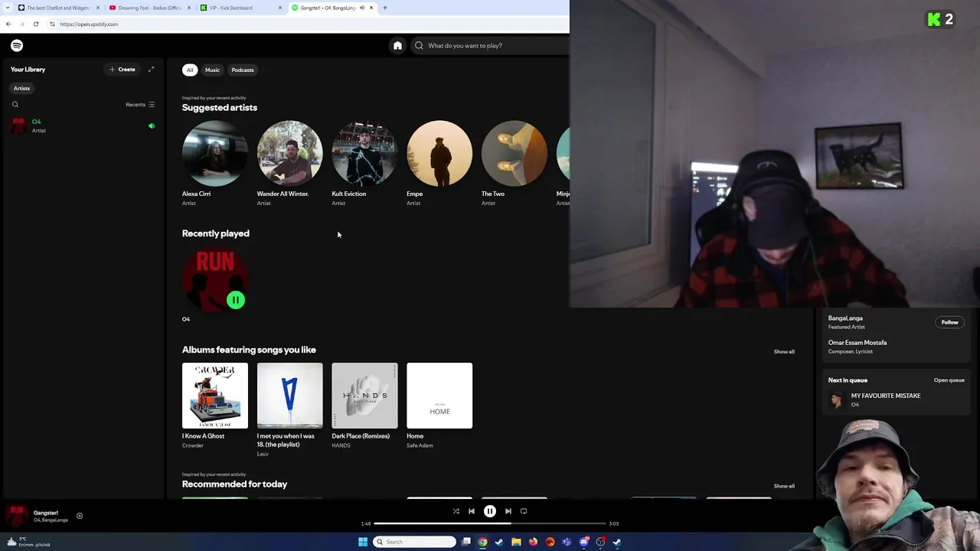Image resolution: width=980 pixels, height=551 pixels.
Task: Expand Your Library with the arrows icon
Action: click(x=151, y=70)
